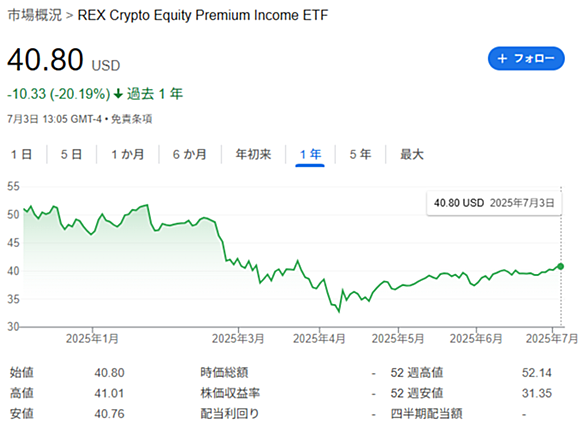Click the 2025年3月 axis label
Image resolution: width=586 pixels, height=430 pixels.
(x=238, y=338)
